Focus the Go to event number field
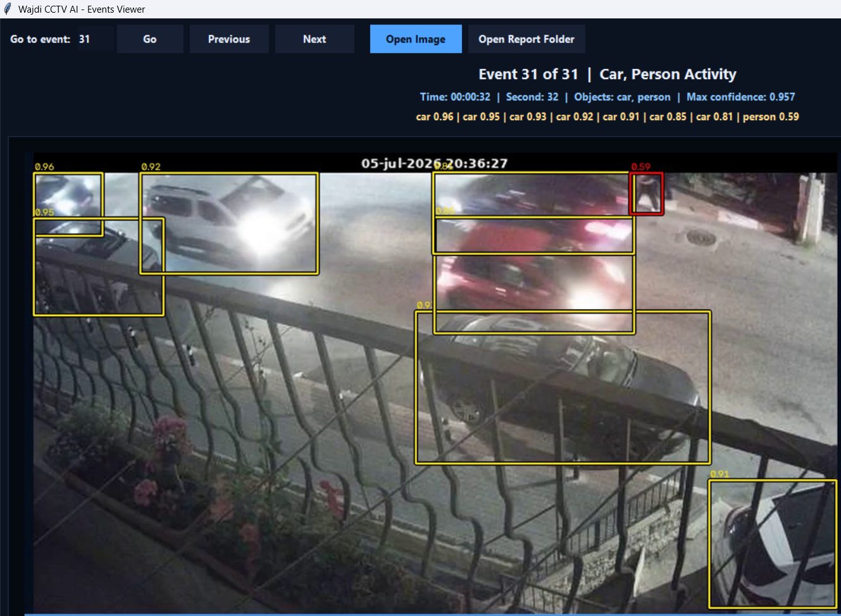 tap(94, 39)
